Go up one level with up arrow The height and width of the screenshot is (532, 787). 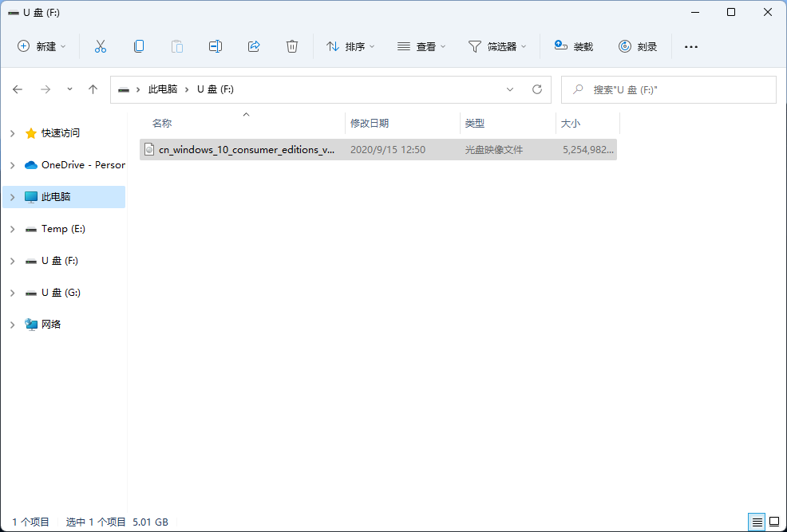pos(93,89)
